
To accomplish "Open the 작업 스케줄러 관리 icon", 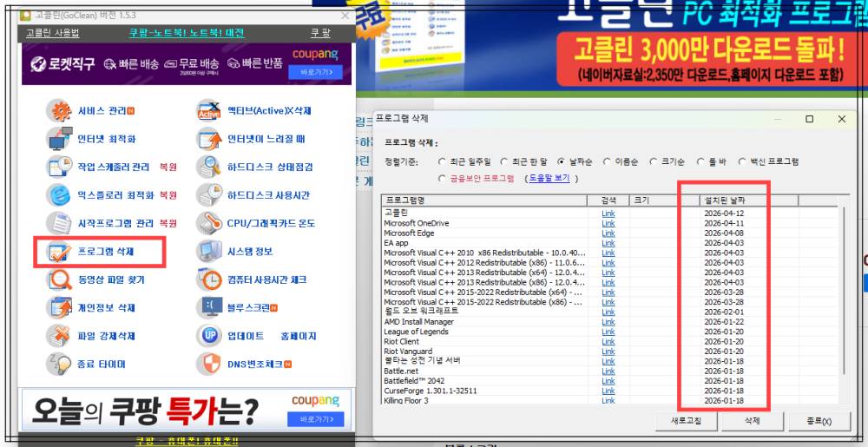I will [59, 167].
